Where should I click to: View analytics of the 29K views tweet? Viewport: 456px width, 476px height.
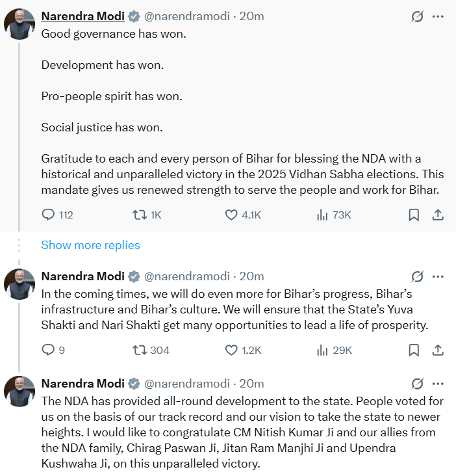[322, 350]
